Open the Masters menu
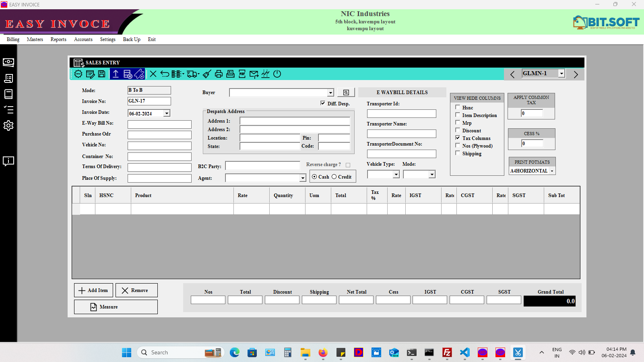644x362 pixels. pos(35,39)
